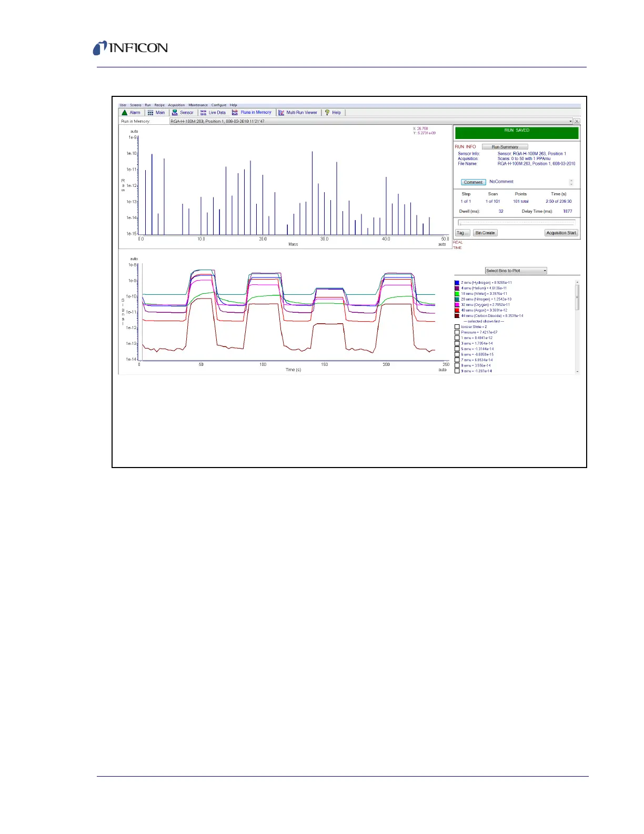This screenshot has height=834, width=644.
Task: Click the 40 amu Argon color swatch
Action: coord(457,310)
